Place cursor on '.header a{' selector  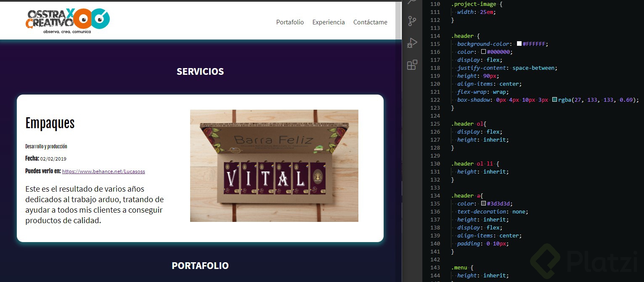click(467, 195)
